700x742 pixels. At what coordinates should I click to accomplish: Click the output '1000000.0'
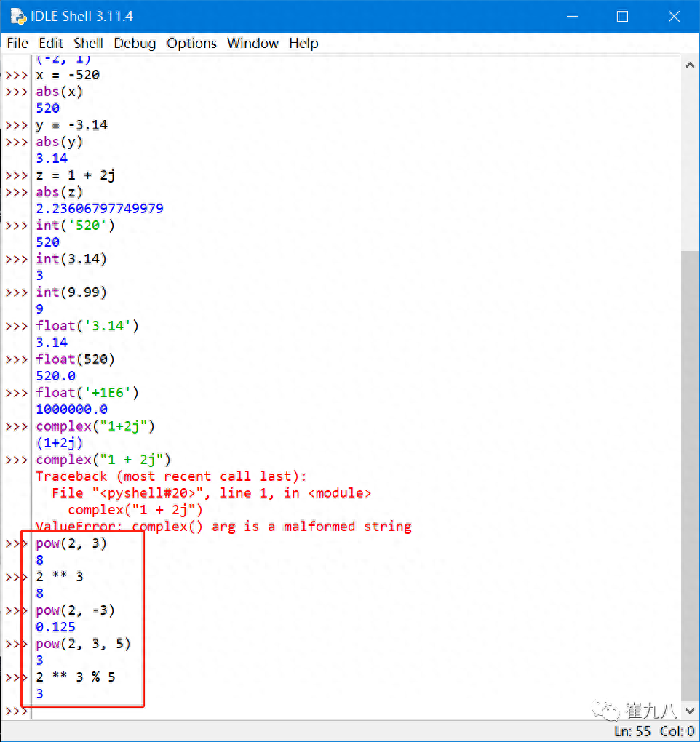click(x=71, y=410)
